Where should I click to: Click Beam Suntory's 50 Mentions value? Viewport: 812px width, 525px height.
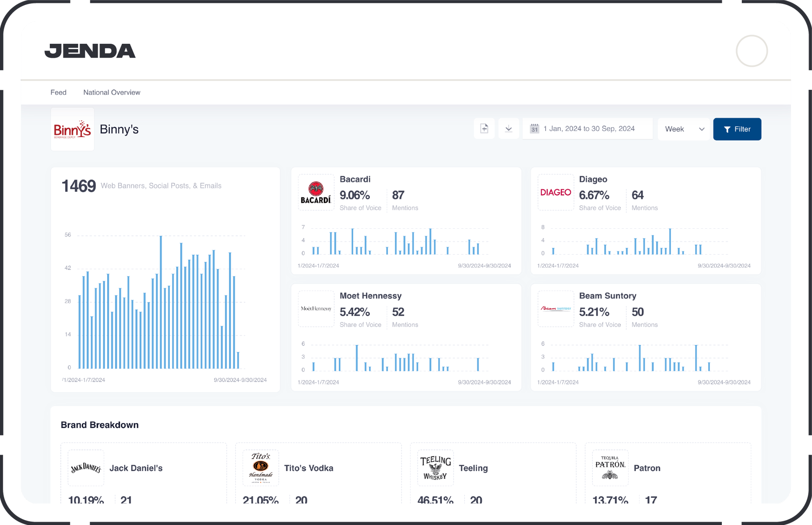(637, 312)
